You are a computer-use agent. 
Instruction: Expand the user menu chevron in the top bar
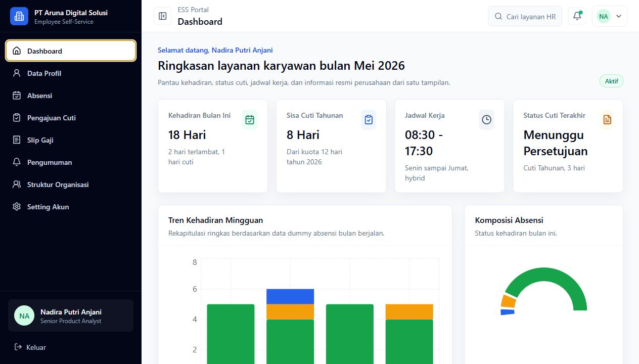[x=619, y=17]
